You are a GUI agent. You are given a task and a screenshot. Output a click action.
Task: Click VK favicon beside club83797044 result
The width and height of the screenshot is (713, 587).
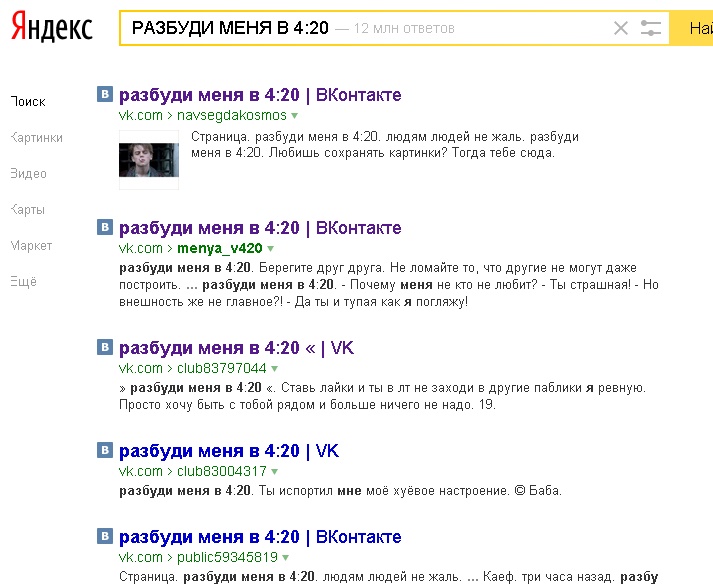(105, 347)
